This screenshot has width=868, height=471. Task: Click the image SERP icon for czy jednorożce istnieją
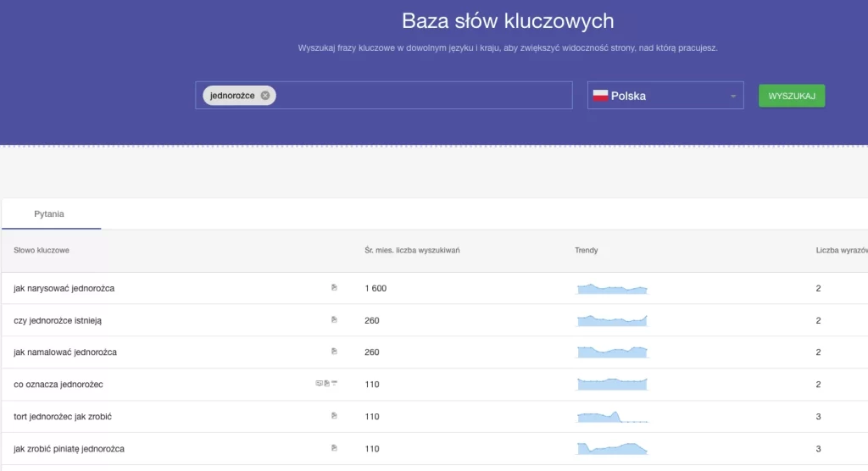pos(334,319)
